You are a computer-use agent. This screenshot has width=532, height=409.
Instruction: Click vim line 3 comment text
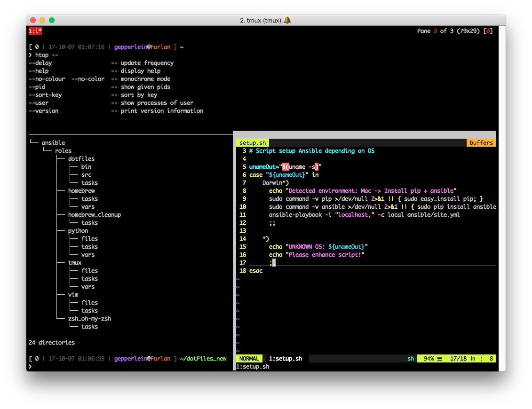(x=312, y=150)
